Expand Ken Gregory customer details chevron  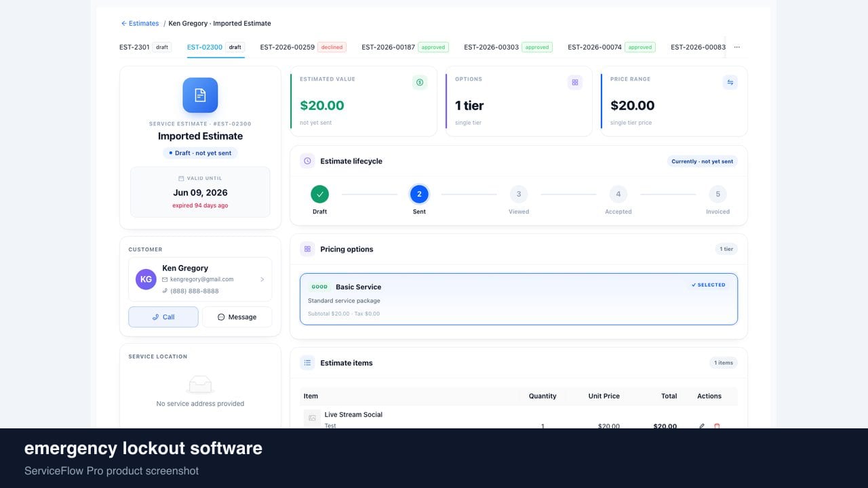[262, 279]
